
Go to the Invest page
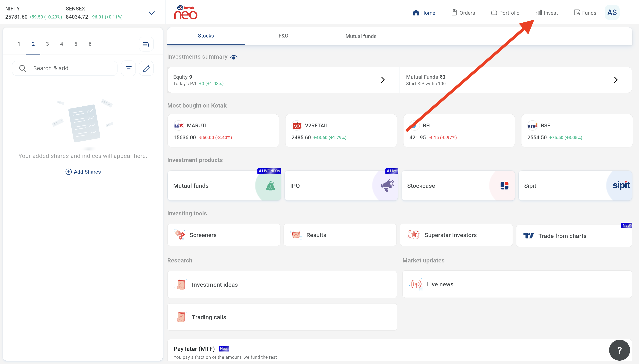click(547, 13)
